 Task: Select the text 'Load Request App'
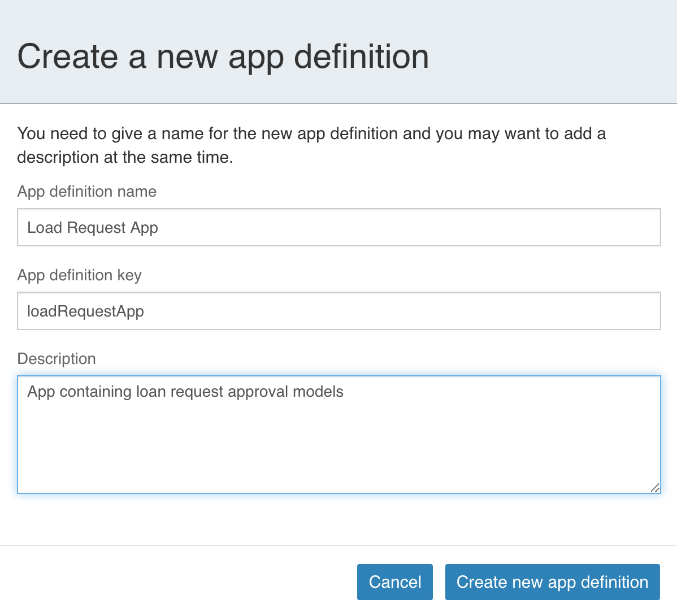tap(93, 227)
